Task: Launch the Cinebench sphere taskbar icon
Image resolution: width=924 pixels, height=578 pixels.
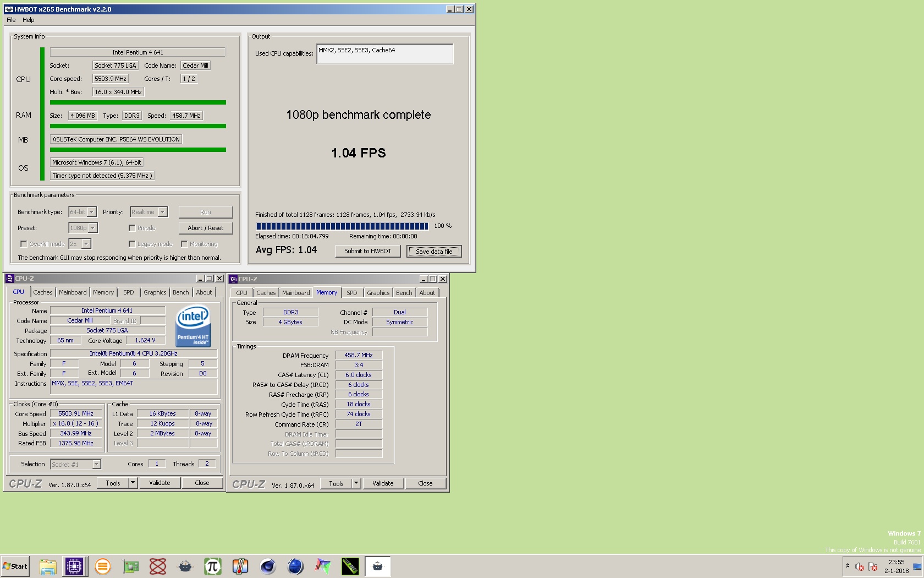Action: 268,566
